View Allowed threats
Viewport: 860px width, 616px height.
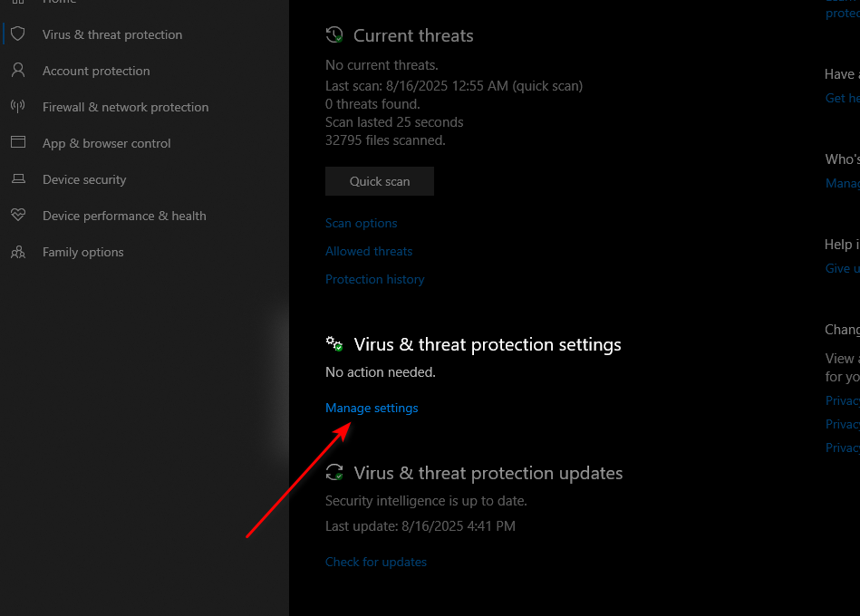tap(368, 251)
